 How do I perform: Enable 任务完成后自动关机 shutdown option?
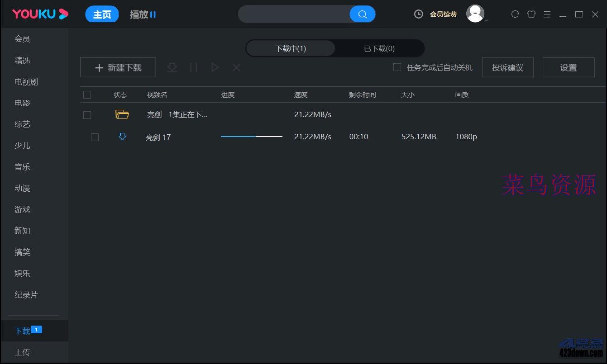point(397,67)
